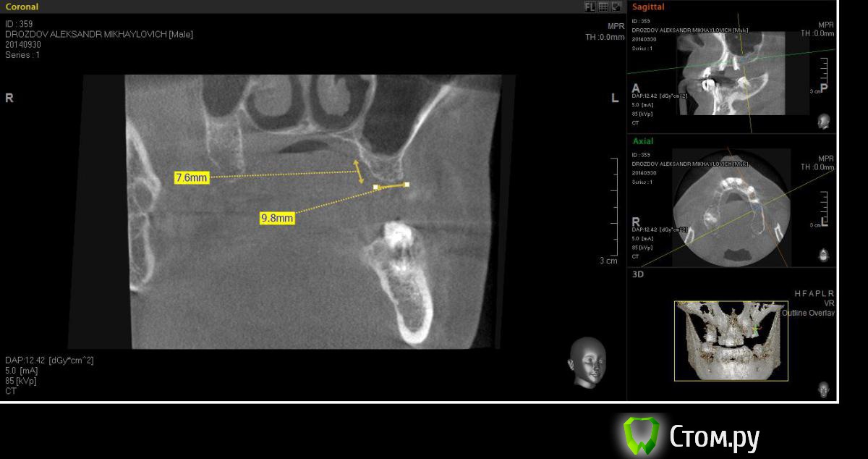This screenshot has width=868, height=459.
Task: Select the Sagittal panel title
Action: point(648,7)
